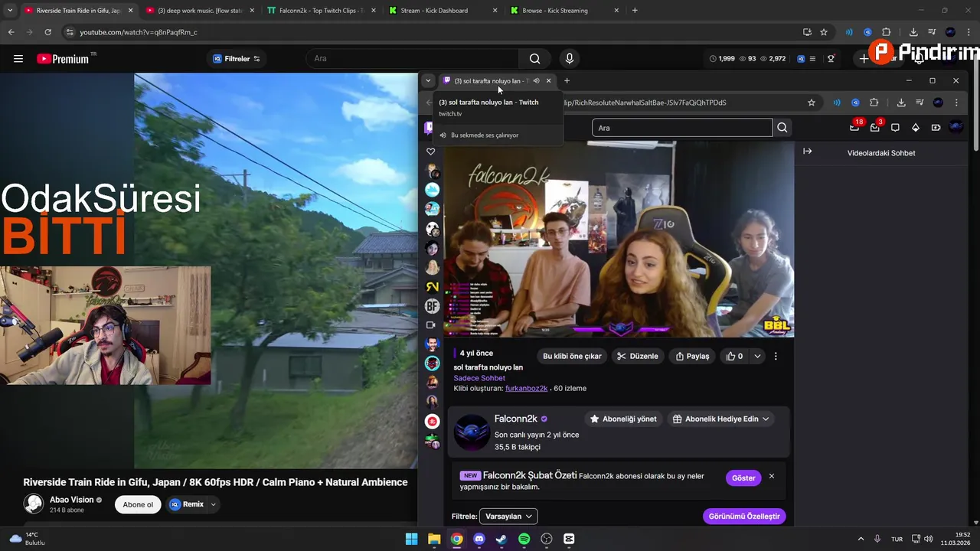Open the Abonelik Hediye Edin dropdown
This screenshot has height=551, width=980.
click(720, 419)
